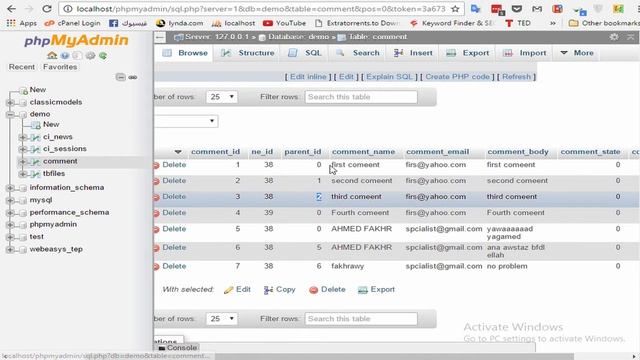640x360 pixels.
Task: Open the More dropdown menu
Action: tap(577, 53)
